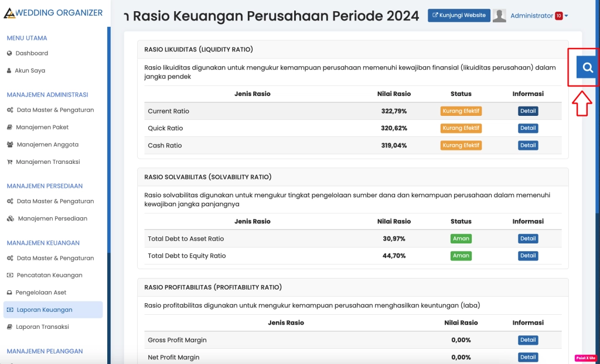Open Manajemen Paket menu item
The width and height of the screenshot is (600, 364).
[42, 127]
